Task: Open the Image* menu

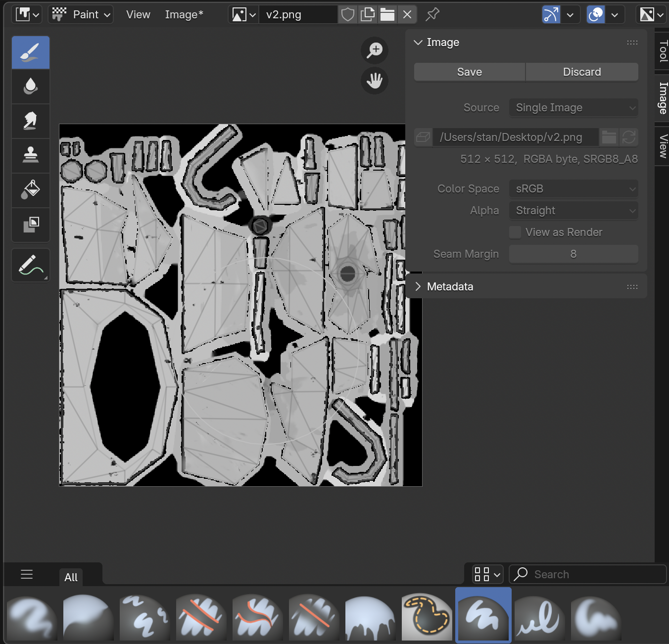Action: coord(184,15)
